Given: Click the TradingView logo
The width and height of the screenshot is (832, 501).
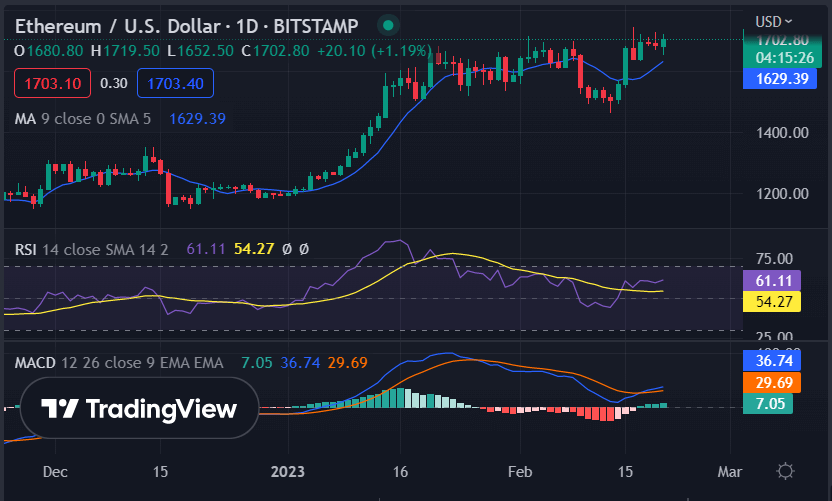Looking at the screenshot, I should click(138, 409).
